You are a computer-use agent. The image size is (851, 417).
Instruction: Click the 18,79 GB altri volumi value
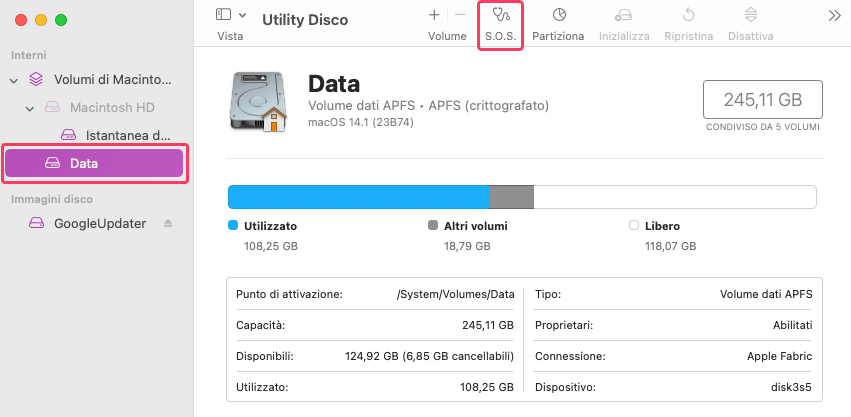pyautogui.click(x=467, y=247)
